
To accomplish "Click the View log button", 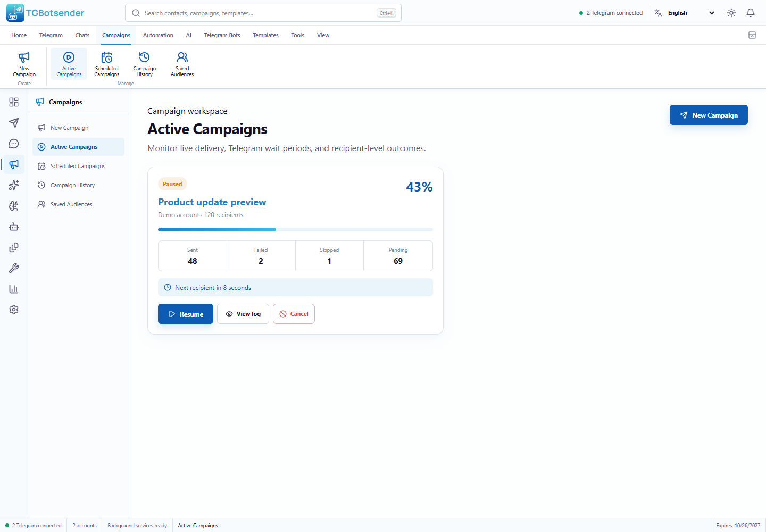I will [243, 314].
